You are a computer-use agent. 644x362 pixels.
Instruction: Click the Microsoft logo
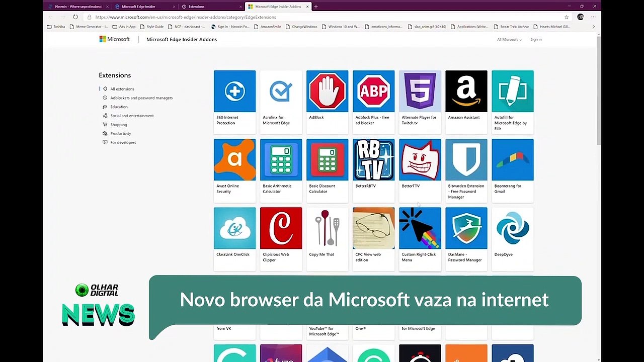(x=114, y=39)
